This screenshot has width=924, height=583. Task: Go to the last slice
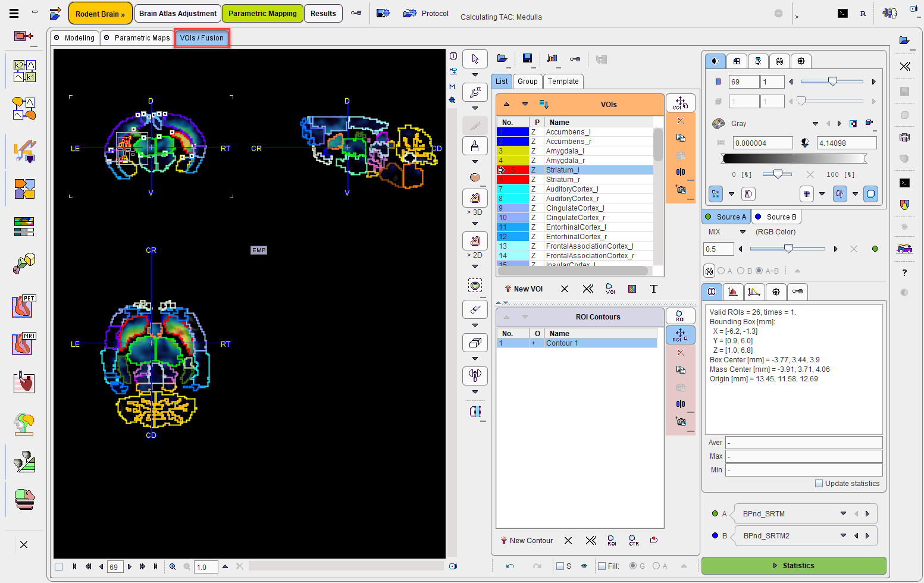click(156, 566)
